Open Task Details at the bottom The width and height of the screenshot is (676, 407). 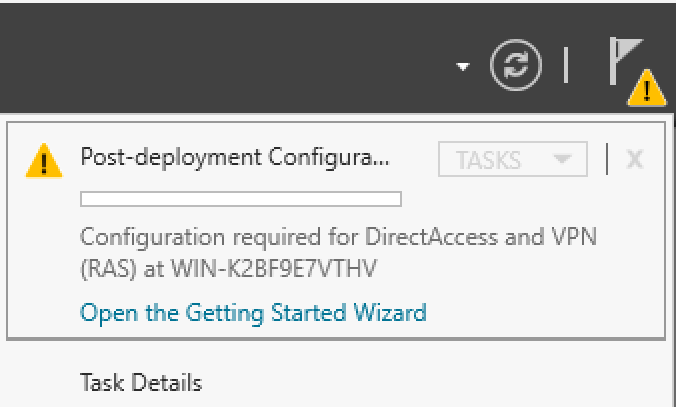[141, 382]
